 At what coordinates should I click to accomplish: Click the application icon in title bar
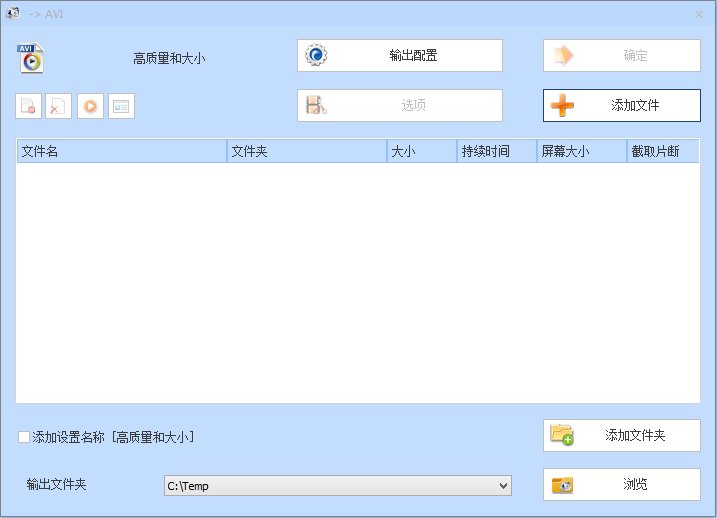coord(13,13)
